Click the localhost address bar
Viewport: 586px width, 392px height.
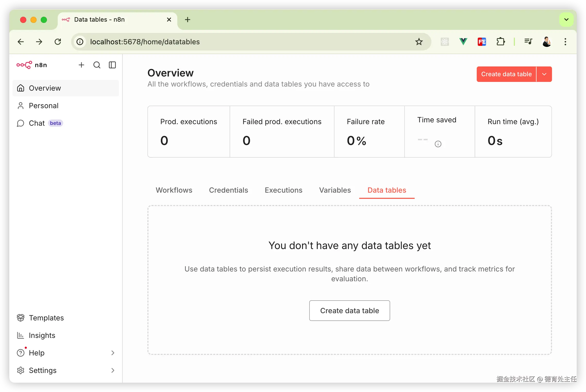click(232, 42)
